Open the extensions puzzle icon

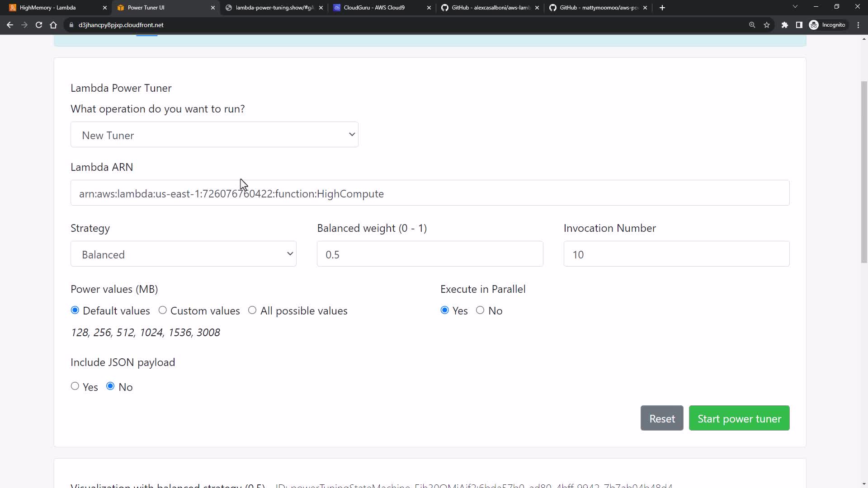point(785,25)
